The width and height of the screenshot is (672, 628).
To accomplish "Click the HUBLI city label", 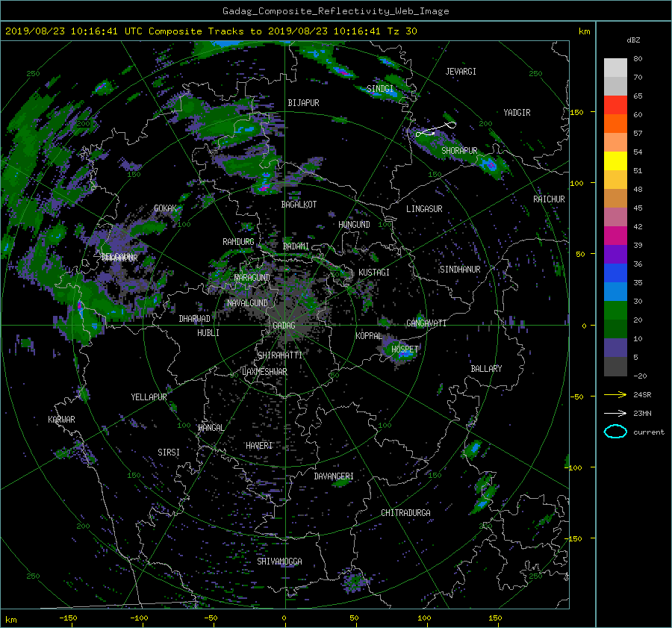I will [x=208, y=333].
